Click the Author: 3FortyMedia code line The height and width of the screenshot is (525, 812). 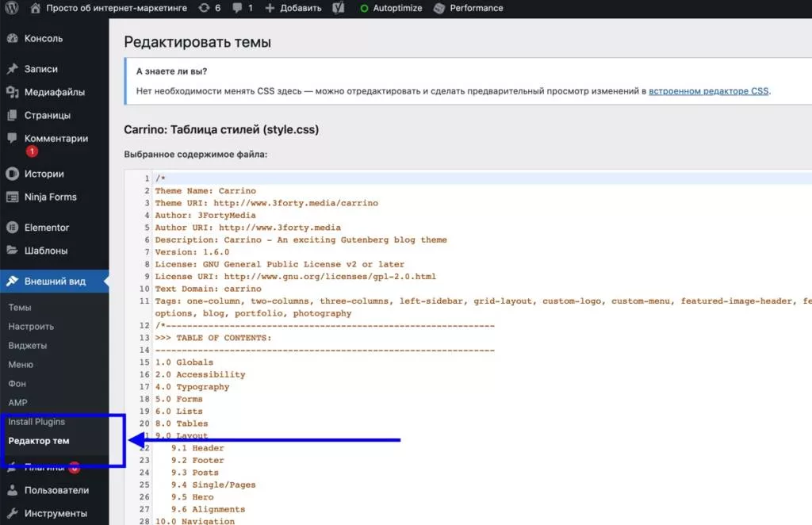(205, 216)
